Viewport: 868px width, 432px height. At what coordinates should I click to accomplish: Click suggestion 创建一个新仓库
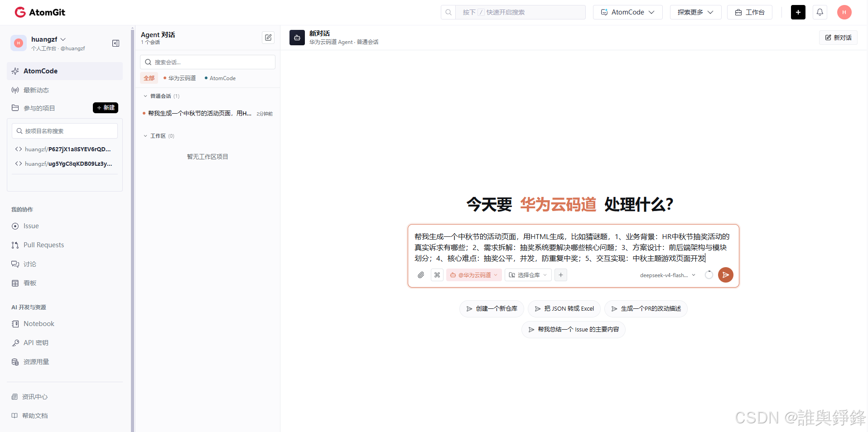click(x=492, y=308)
